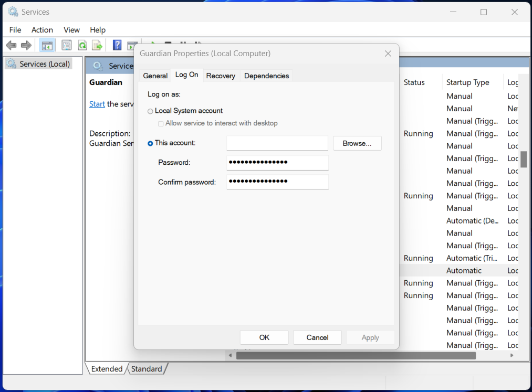Click into the Confirm password field

click(277, 182)
